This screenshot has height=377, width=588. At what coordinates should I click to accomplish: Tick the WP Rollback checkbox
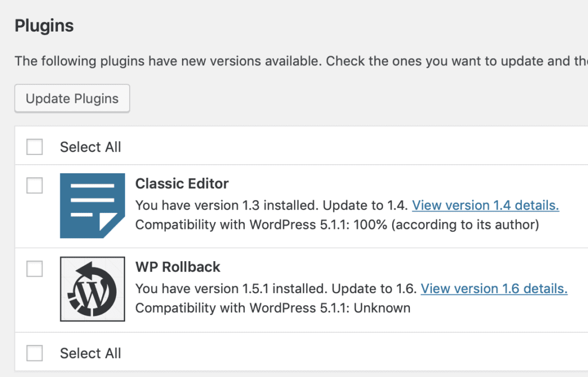(34, 269)
